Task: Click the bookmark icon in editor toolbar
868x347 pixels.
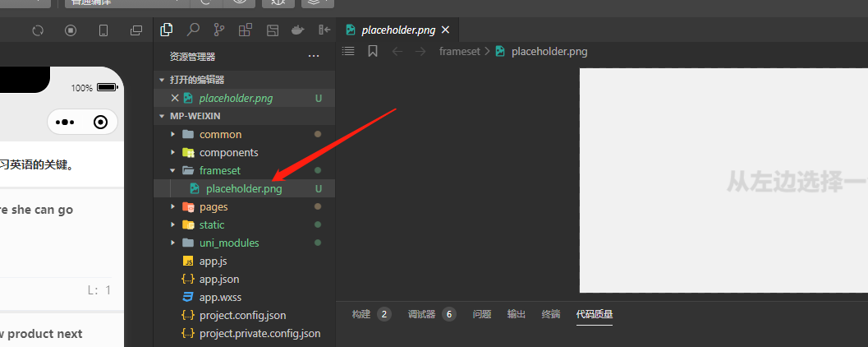Action: (x=373, y=51)
